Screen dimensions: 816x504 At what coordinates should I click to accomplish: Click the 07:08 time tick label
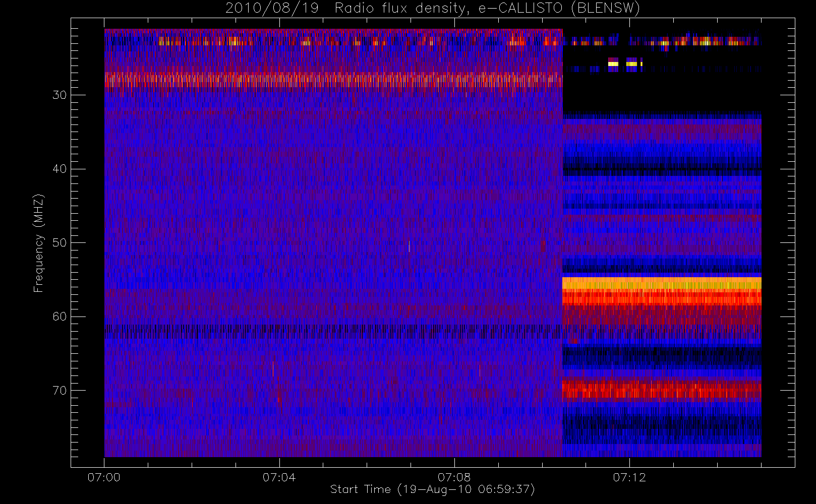tap(454, 477)
